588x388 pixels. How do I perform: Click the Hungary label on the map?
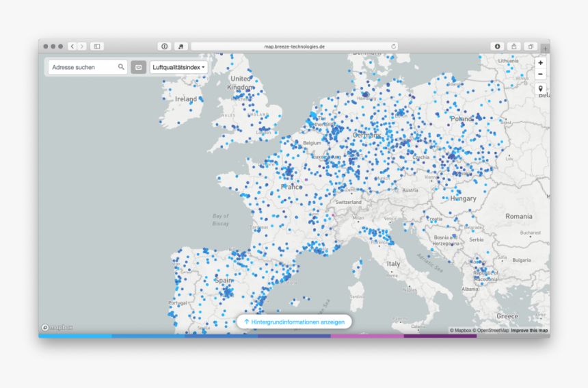pyautogui.click(x=463, y=198)
